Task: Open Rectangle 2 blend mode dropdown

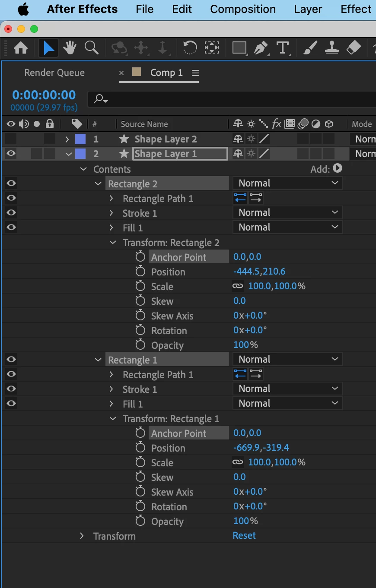Action: click(x=288, y=183)
